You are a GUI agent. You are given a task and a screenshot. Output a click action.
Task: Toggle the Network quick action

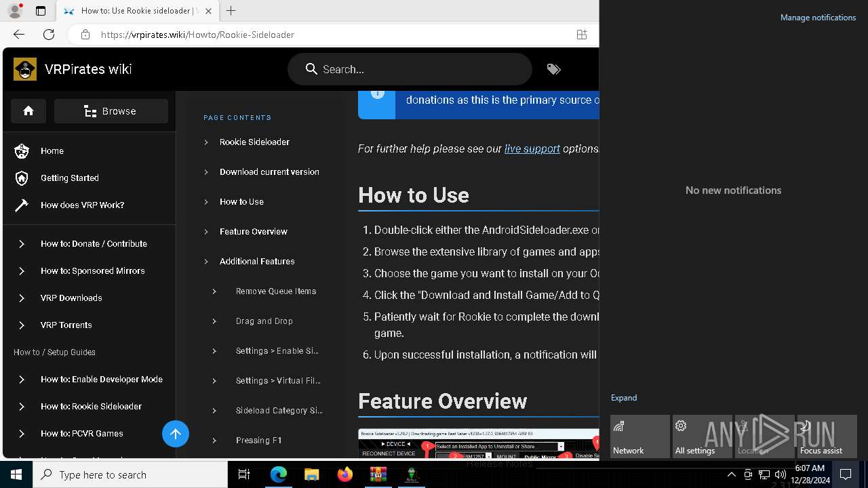pos(639,436)
